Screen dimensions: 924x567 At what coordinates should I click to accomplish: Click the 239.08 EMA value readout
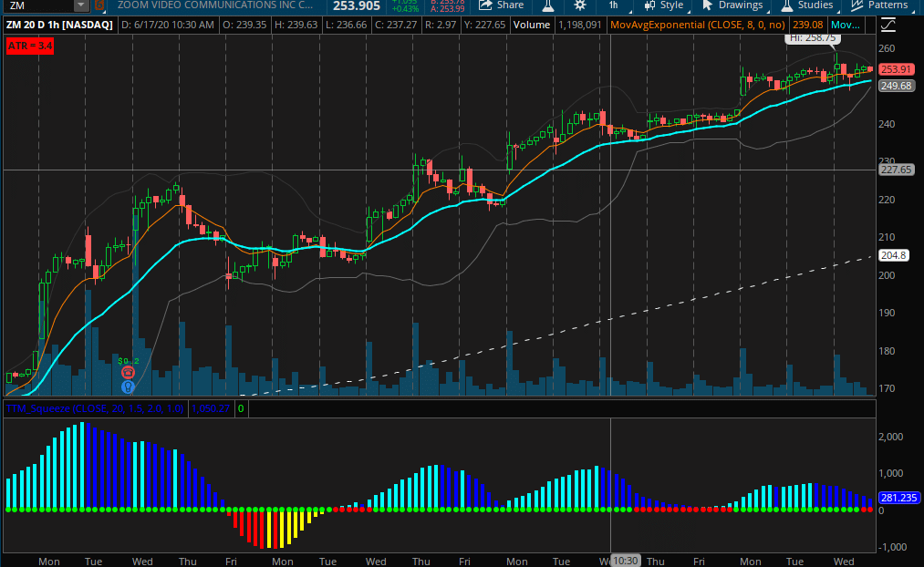(808, 25)
